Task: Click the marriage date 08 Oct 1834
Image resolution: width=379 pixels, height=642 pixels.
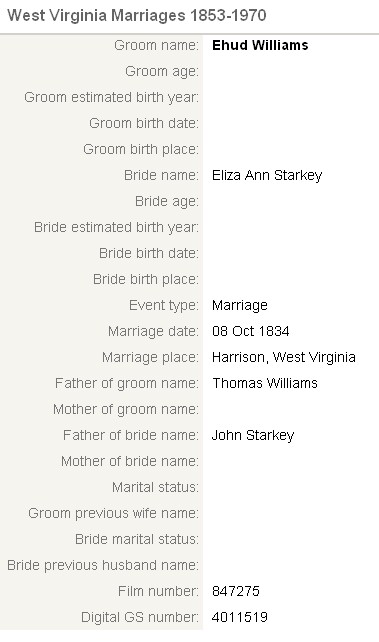Action: point(250,331)
